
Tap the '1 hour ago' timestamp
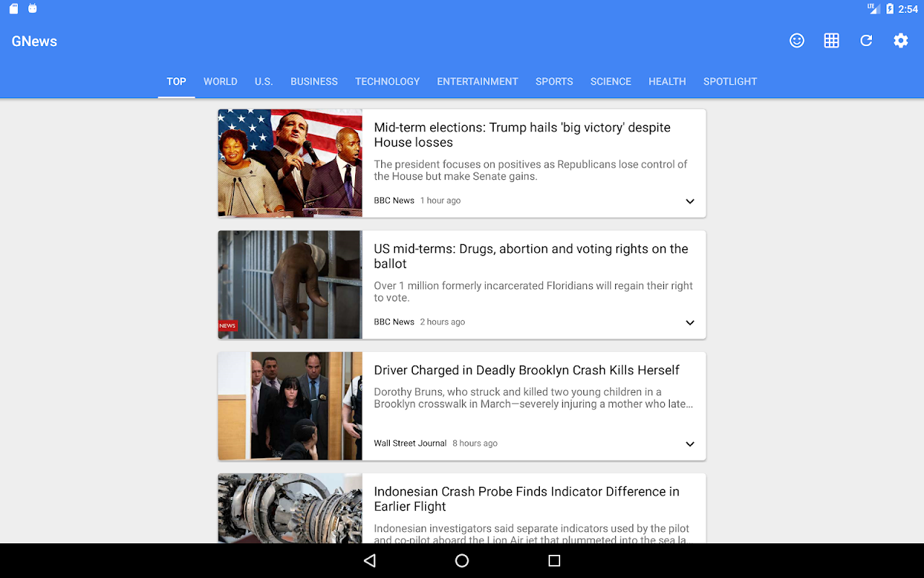(440, 201)
